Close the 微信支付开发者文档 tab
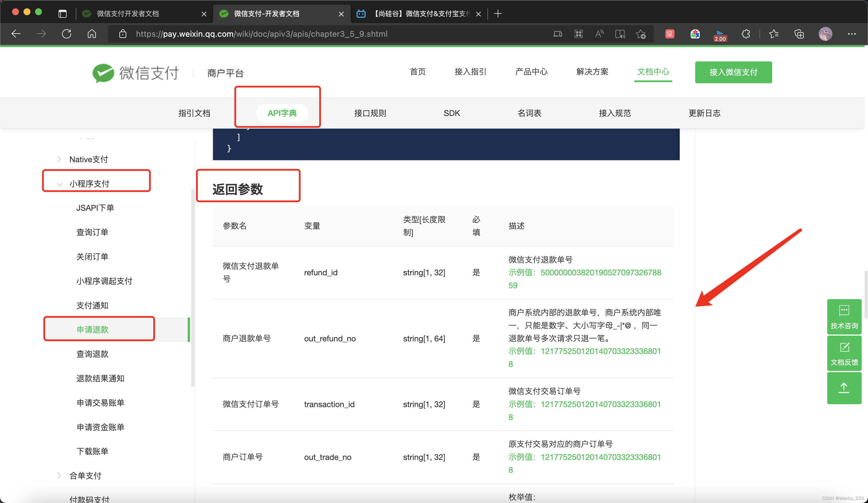 tap(204, 14)
